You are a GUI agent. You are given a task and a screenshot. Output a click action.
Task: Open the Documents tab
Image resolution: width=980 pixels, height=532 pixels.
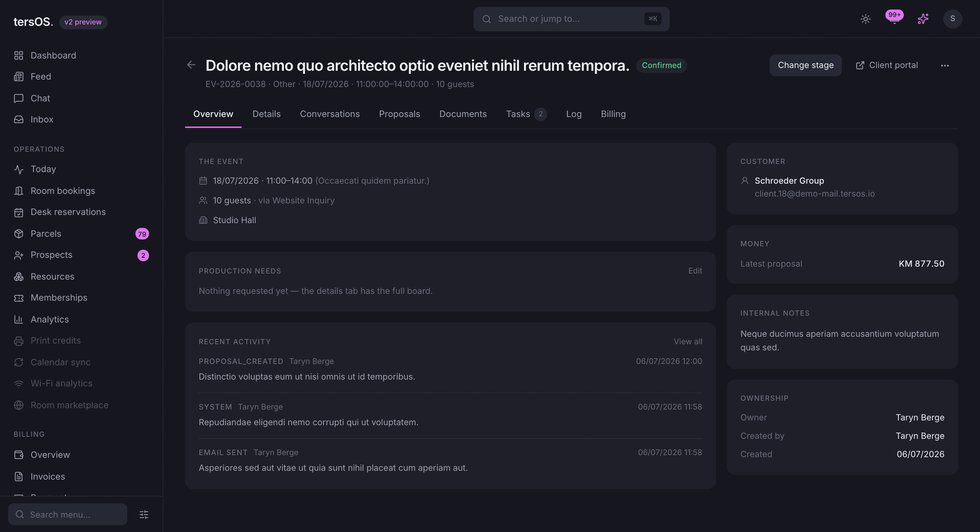tap(463, 114)
